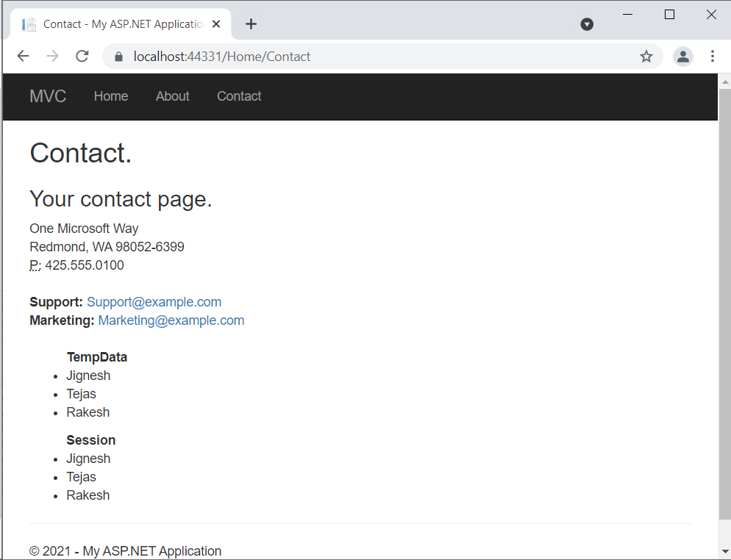Reload the current page
The height and width of the screenshot is (560, 731).
click(82, 57)
